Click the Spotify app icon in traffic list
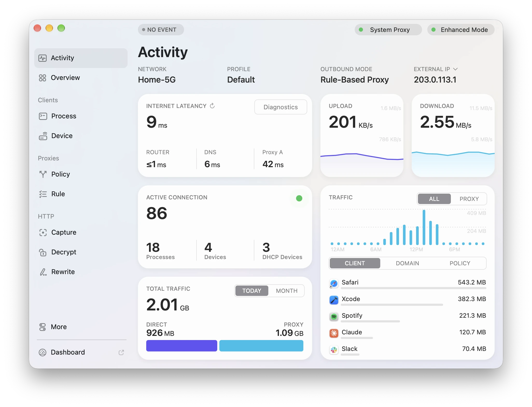Screen dimensions: 532x407 pos(334,317)
